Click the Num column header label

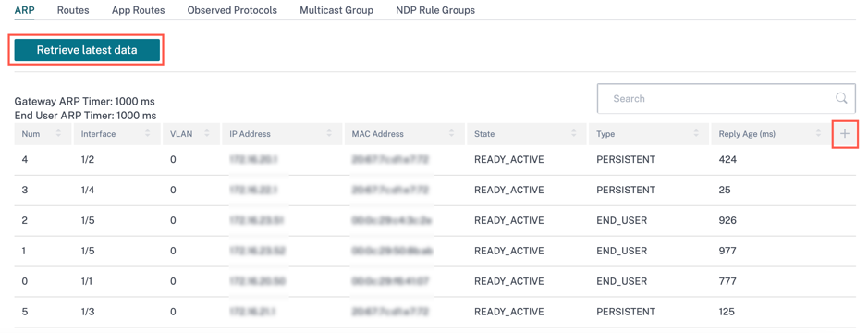coord(31,134)
